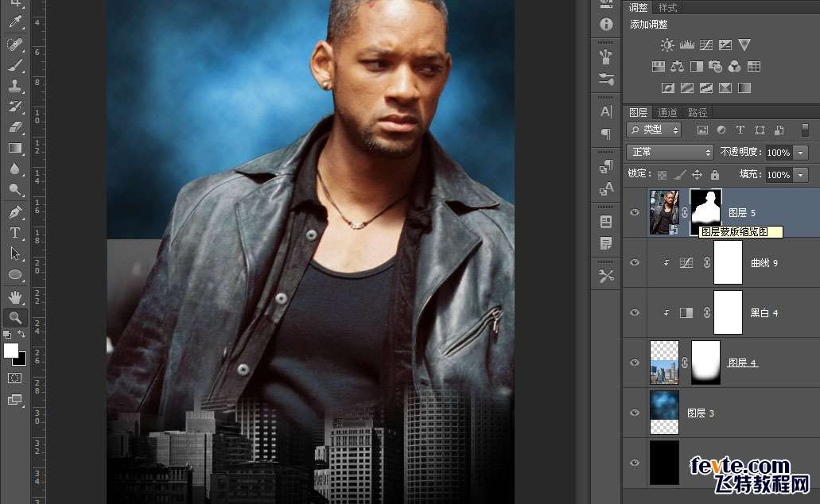Image resolution: width=820 pixels, height=504 pixels.
Task: Add a Color Balance adjustment
Action: pos(677,67)
